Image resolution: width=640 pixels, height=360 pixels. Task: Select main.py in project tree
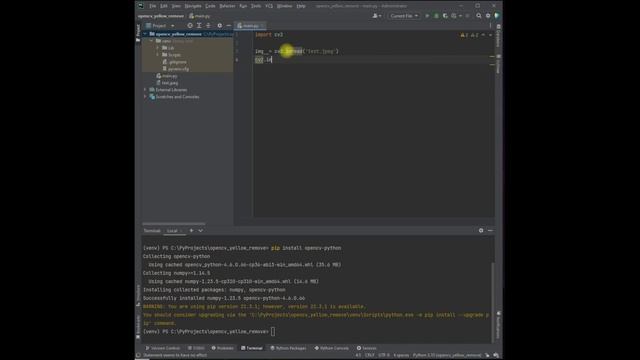pyautogui.click(x=167, y=76)
